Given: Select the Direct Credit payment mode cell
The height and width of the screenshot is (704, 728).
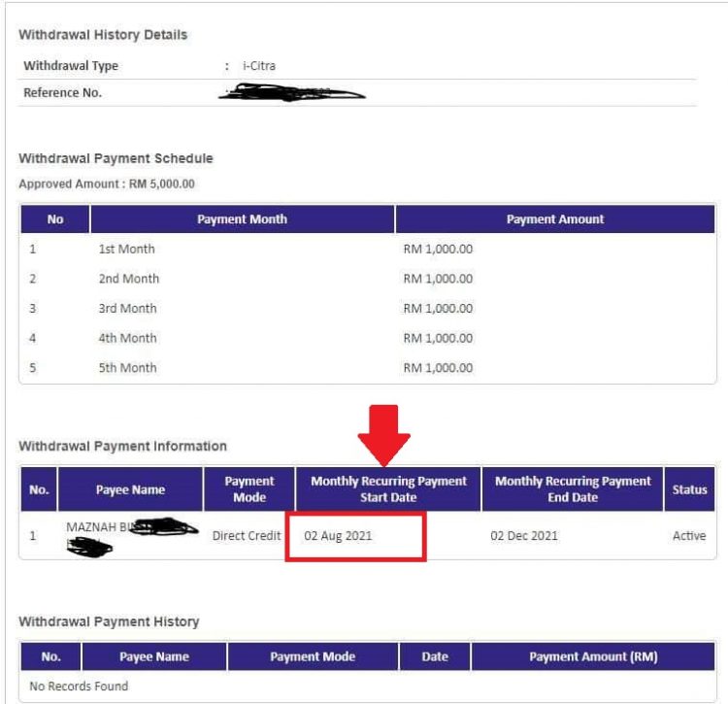Looking at the screenshot, I should (x=247, y=536).
